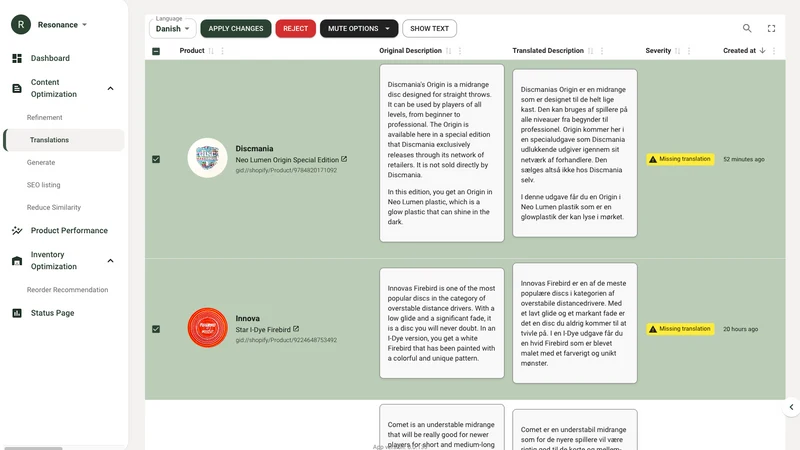Click the Discmania brand name text

[254, 148]
